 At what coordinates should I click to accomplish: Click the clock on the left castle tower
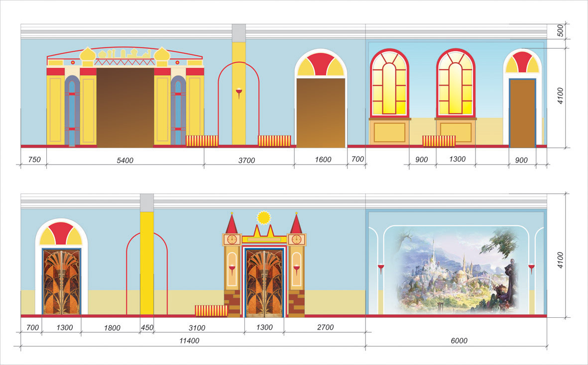pyautogui.click(x=232, y=239)
